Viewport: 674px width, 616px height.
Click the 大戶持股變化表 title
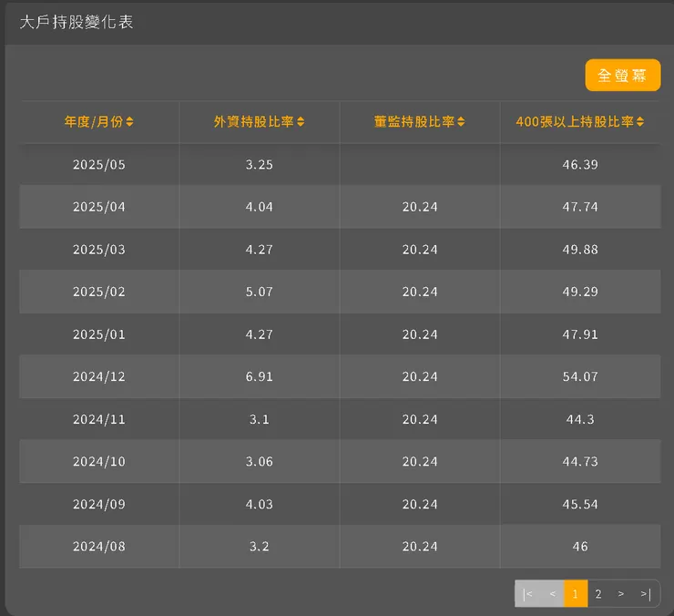coord(77,22)
